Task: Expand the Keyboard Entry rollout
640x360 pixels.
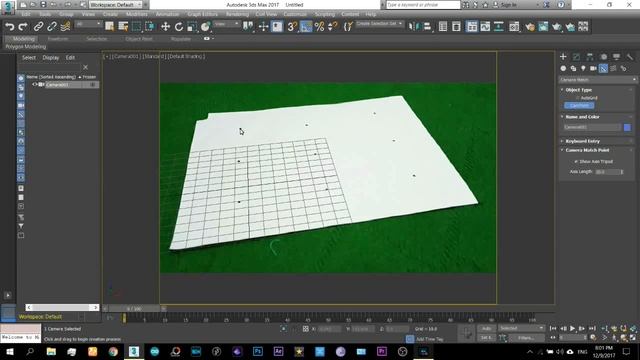Action: 582,141
